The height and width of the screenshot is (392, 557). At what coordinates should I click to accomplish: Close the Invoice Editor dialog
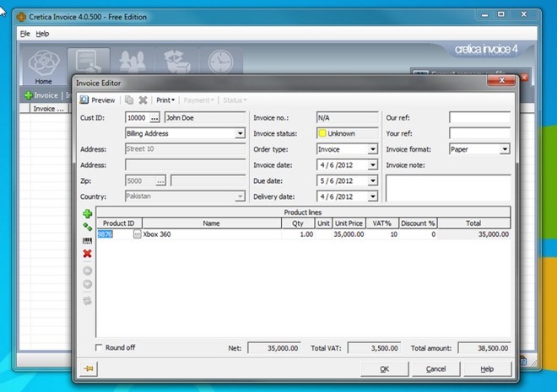point(501,80)
